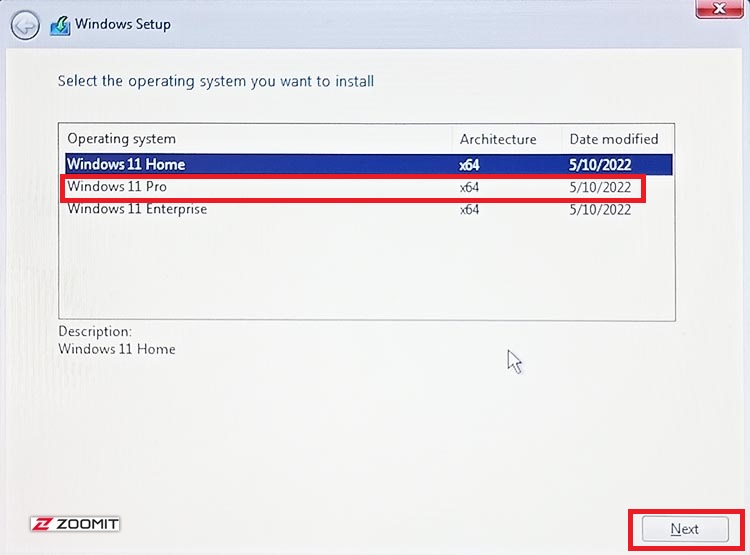
Task: Click the Windows Setup title text
Action: 123,24
